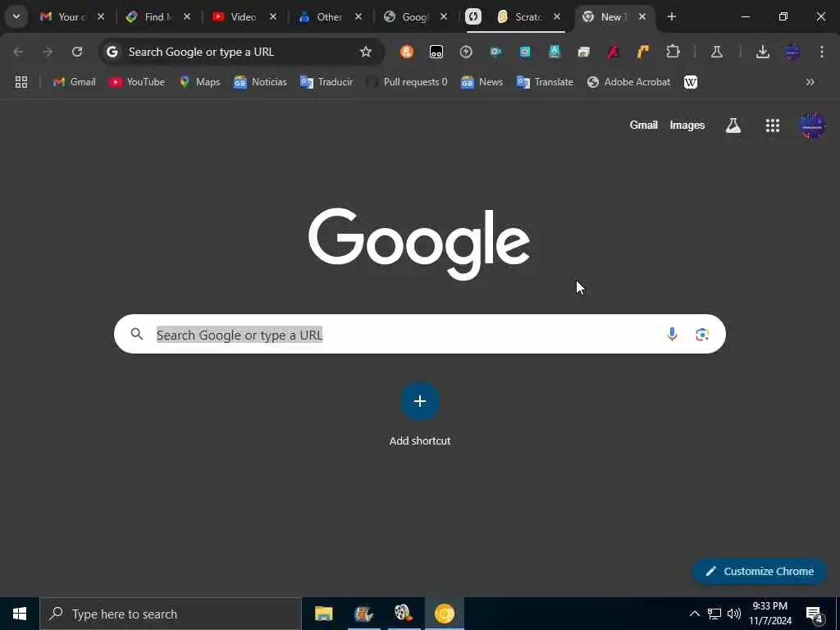The image size is (840, 630).
Task: Open Chrome Labs flask in toolbar
Action: click(x=717, y=52)
